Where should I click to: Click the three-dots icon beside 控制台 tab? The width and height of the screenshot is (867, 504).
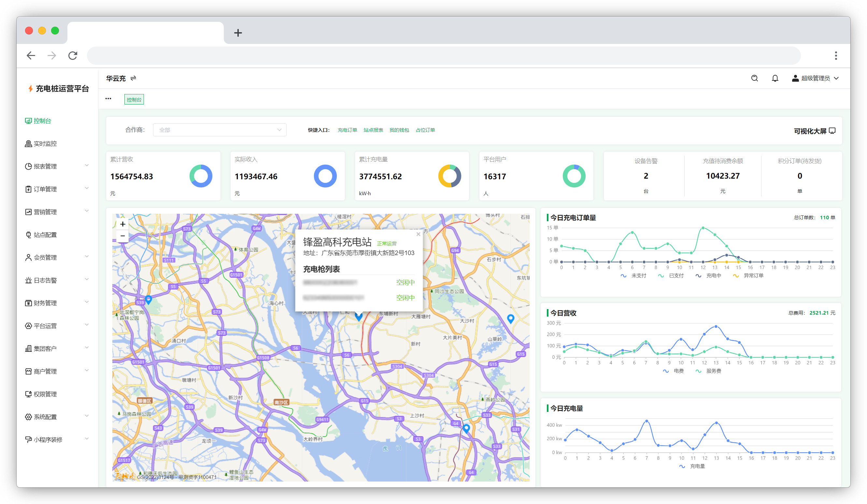(x=108, y=99)
